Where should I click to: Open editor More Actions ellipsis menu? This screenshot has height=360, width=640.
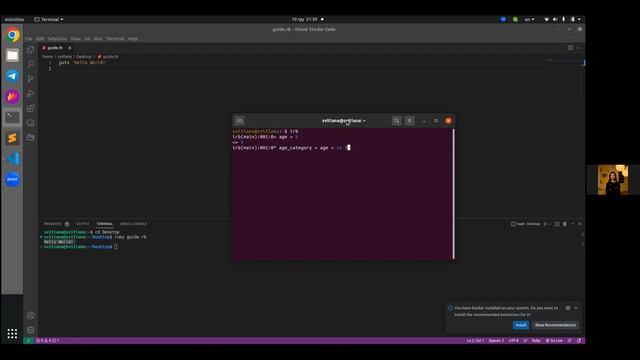pos(578,48)
